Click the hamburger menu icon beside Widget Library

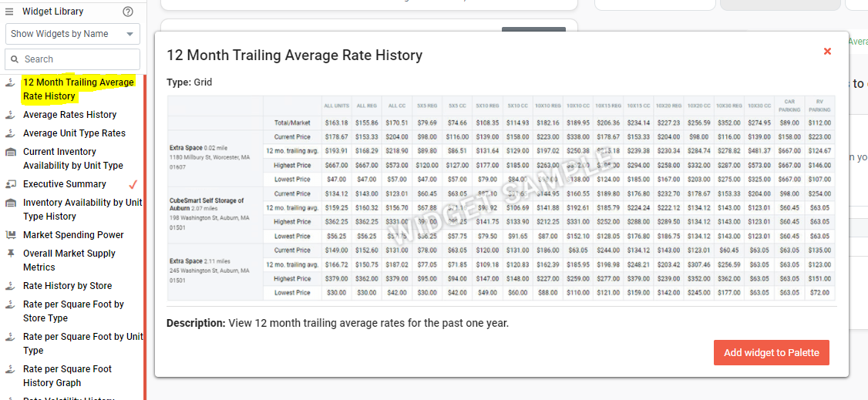click(x=9, y=12)
